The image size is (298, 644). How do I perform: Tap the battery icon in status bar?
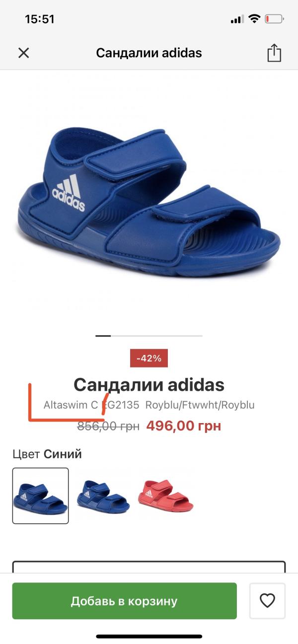click(x=274, y=19)
